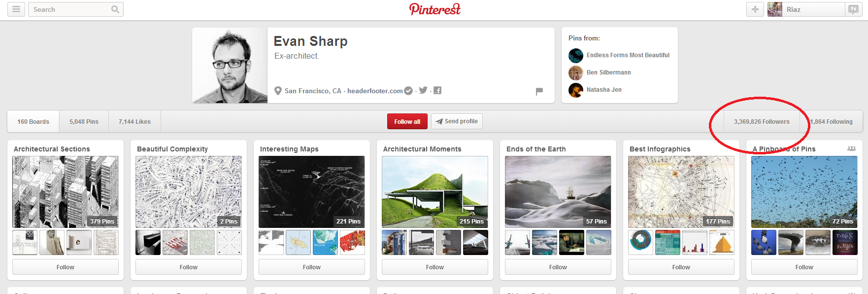868x294 pixels.
Task: Follow the Best Infographics board
Action: [681, 267]
